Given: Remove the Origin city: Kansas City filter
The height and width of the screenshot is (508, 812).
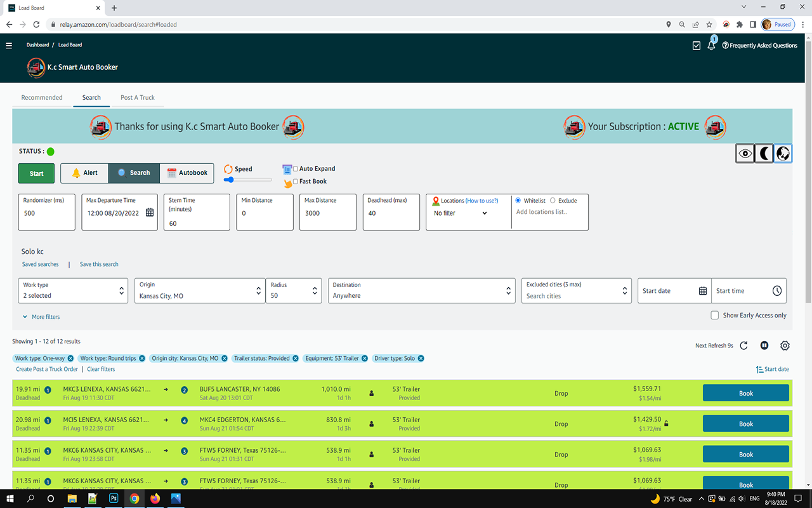Looking at the screenshot, I should [x=225, y=358].
